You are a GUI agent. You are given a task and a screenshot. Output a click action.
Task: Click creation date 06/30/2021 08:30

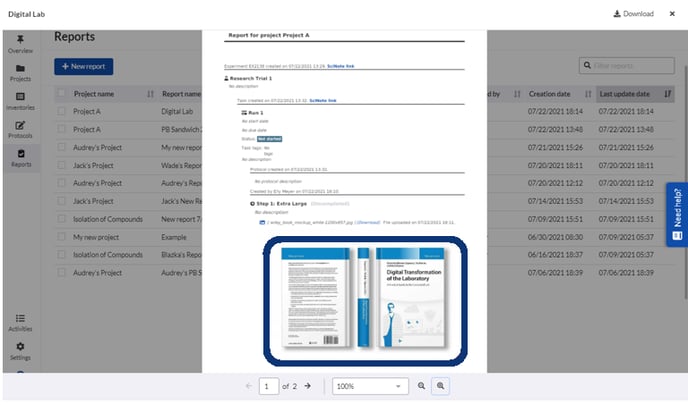555,237
